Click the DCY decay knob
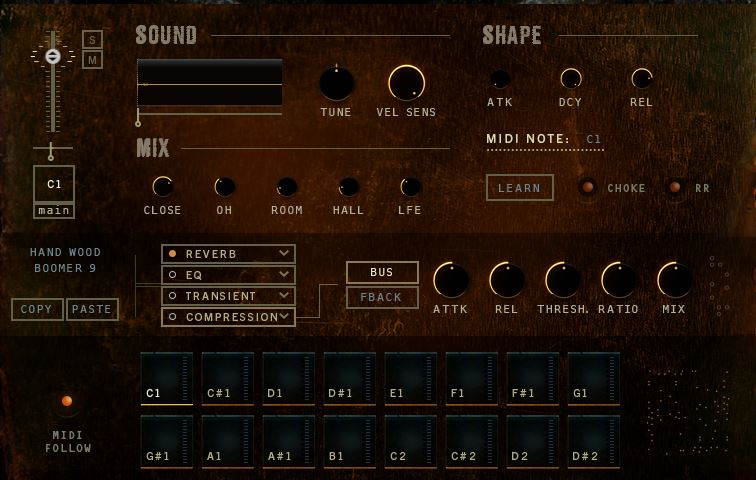This screenshot has width=756, height=480. click(570, 78)
